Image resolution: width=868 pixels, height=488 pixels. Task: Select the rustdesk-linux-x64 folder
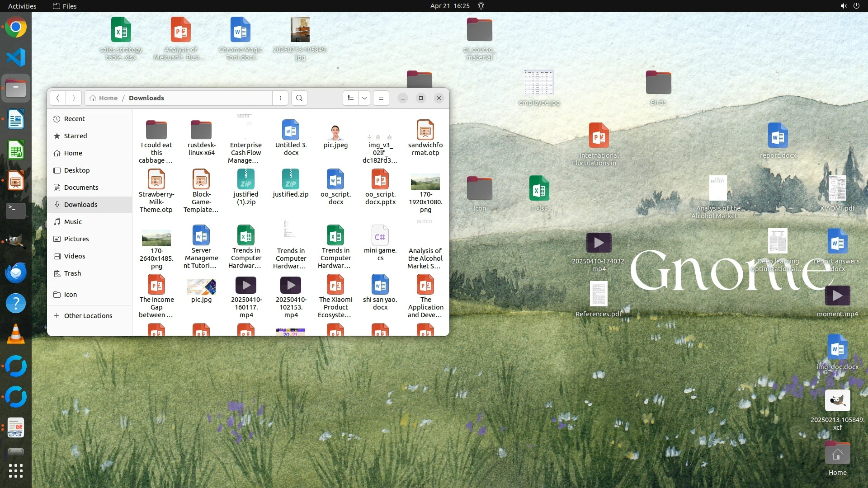pyautogui.click(x=201, y=130)
